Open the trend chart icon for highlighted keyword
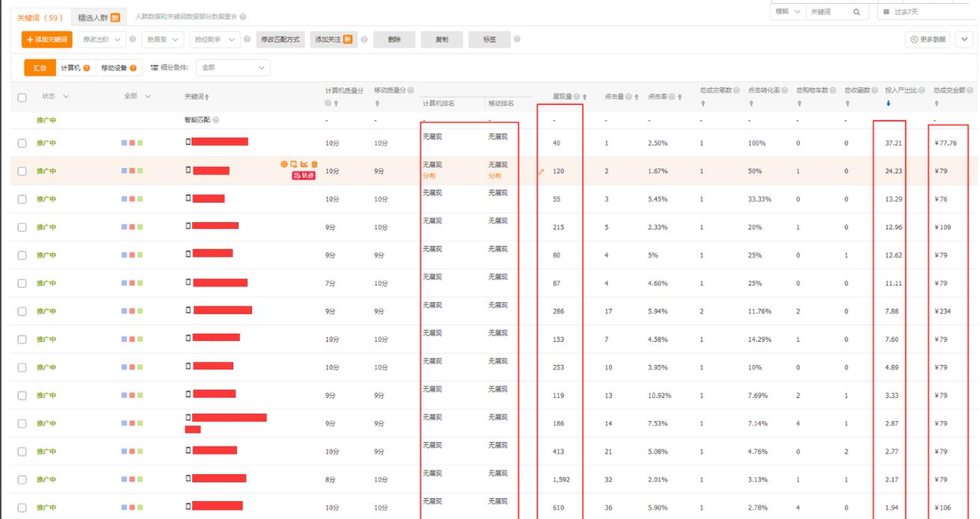 [x=304, y=164]
